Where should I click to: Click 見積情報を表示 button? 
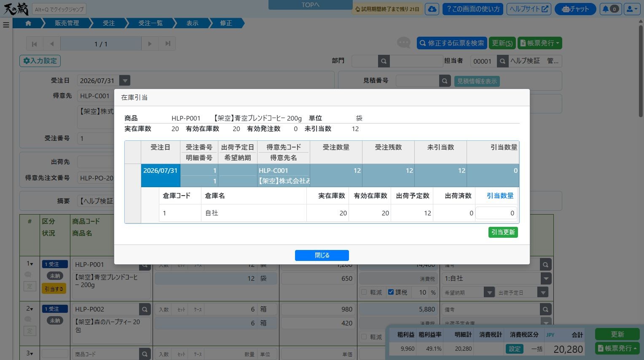(x=477, y=81)
